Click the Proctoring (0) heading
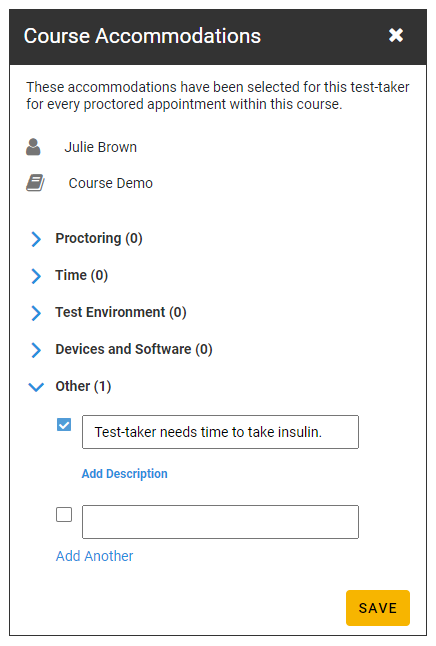Viewport: 436px width, 646px height. [x=99, y=238]
